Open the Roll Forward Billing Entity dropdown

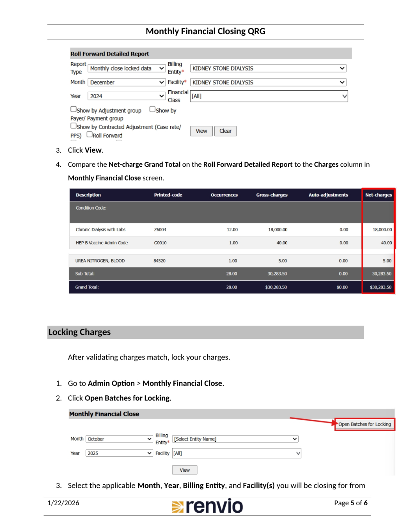tap(268, 68)
